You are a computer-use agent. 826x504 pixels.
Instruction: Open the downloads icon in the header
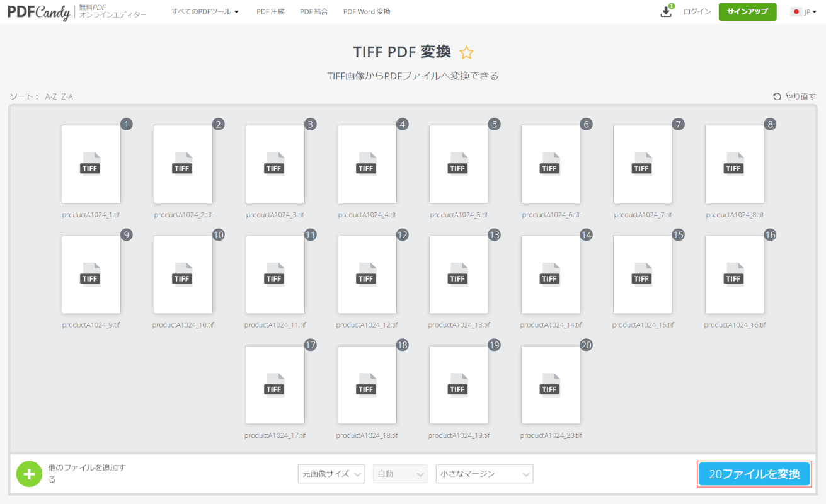pos(666,12)
